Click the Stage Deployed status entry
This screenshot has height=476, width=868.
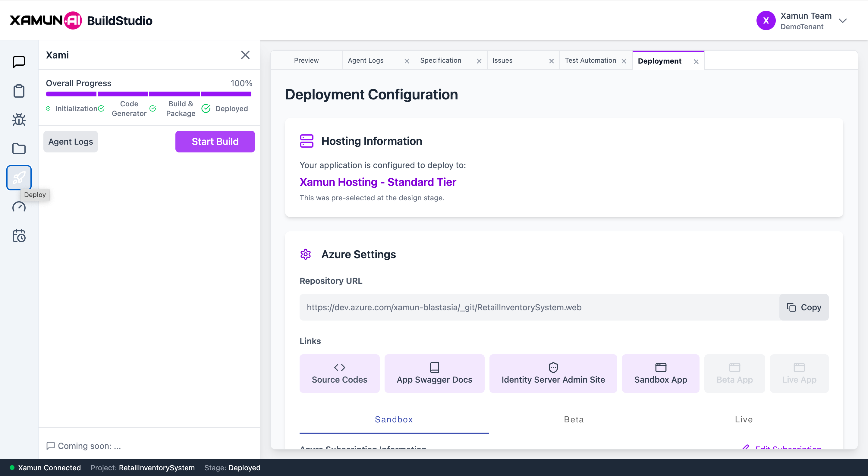tap(232, 468)
